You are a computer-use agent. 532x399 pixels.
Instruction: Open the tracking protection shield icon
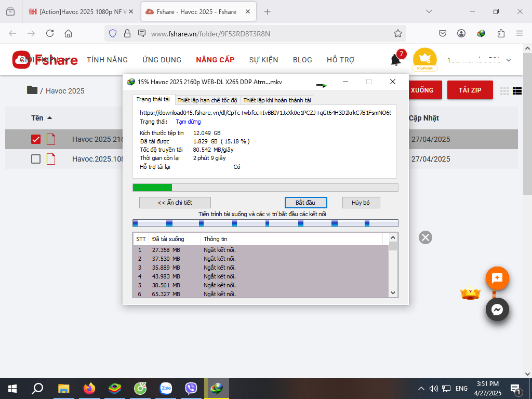click(113, 33)
